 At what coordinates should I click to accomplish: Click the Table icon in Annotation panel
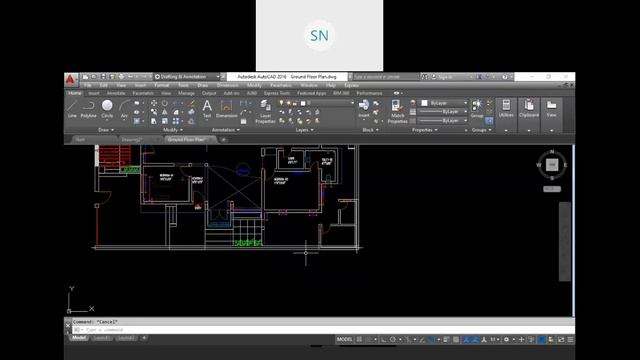(244, 121)
